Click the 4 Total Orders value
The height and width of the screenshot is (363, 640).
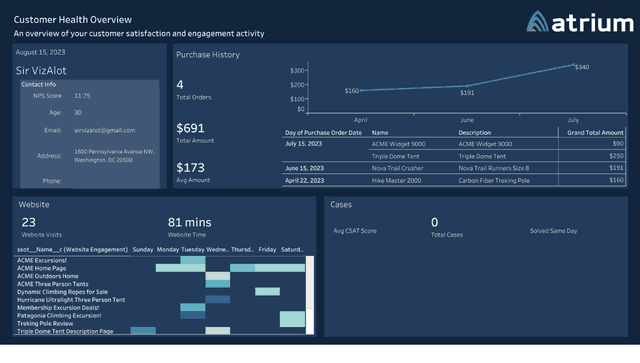pyautogui.click(x=180, y=85)
